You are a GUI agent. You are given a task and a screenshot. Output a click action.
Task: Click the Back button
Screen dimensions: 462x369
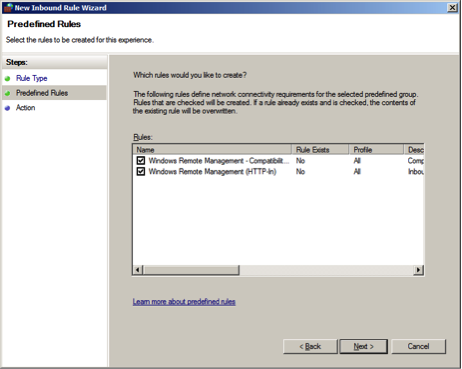point(310,346)
